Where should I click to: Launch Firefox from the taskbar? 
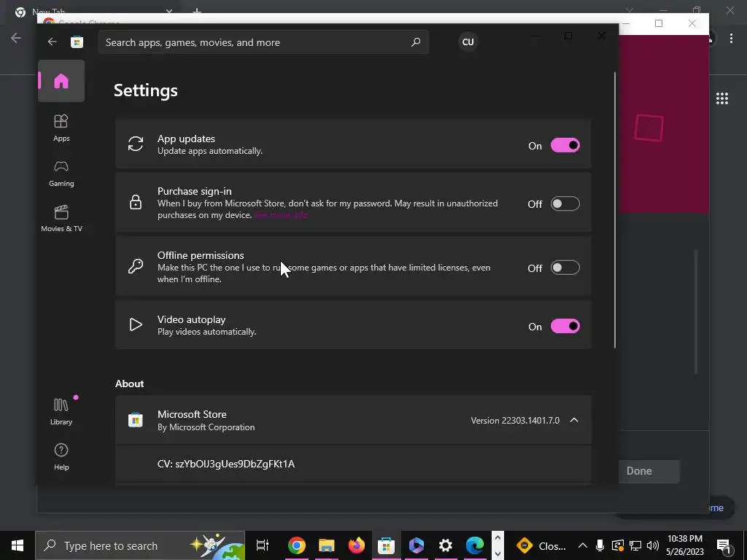pos(356,545)
